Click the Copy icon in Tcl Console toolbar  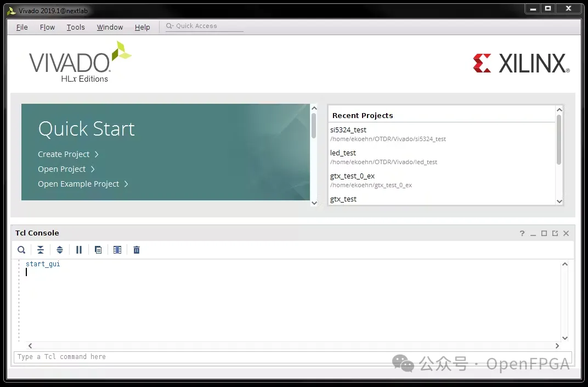click(x=98, y=250)
